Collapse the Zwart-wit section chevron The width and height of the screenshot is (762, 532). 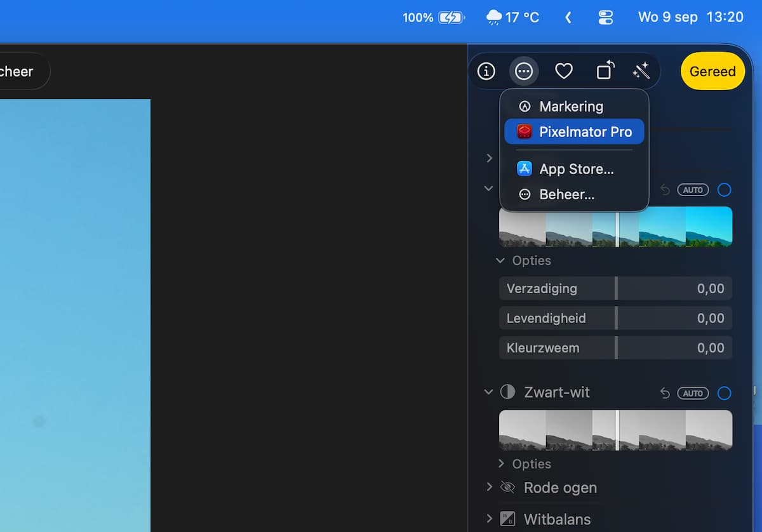(488, 392)
